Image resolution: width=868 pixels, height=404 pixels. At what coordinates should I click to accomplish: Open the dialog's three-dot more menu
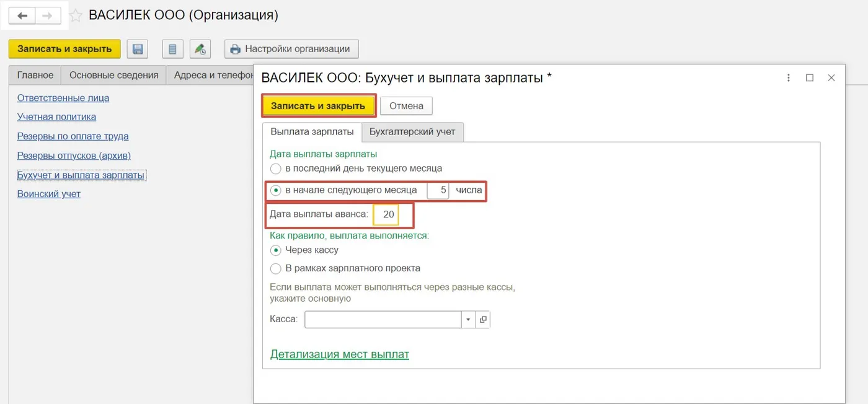point(789,78)
